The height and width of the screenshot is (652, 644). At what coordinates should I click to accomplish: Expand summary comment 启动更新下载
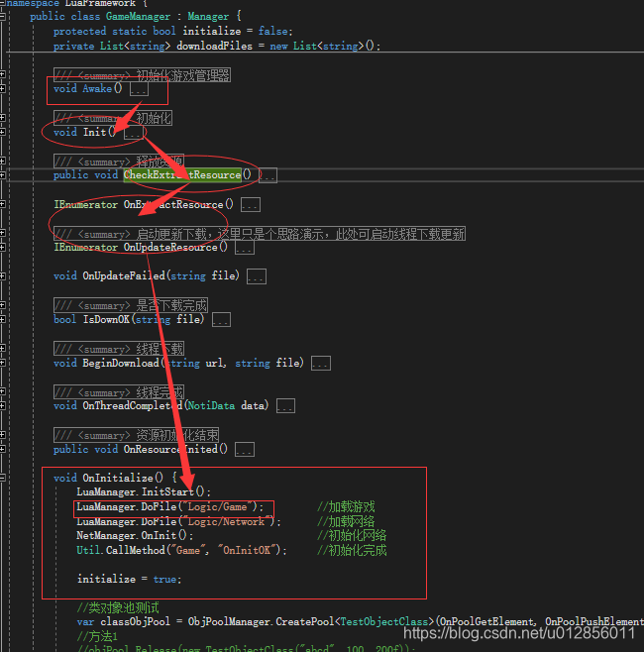(x=260, y=234)
